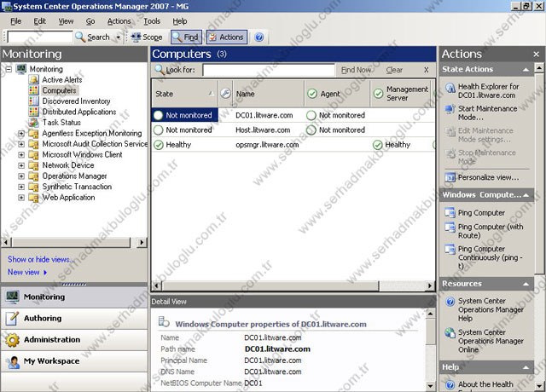Click the New view link
546x392 pixels.
27,273
